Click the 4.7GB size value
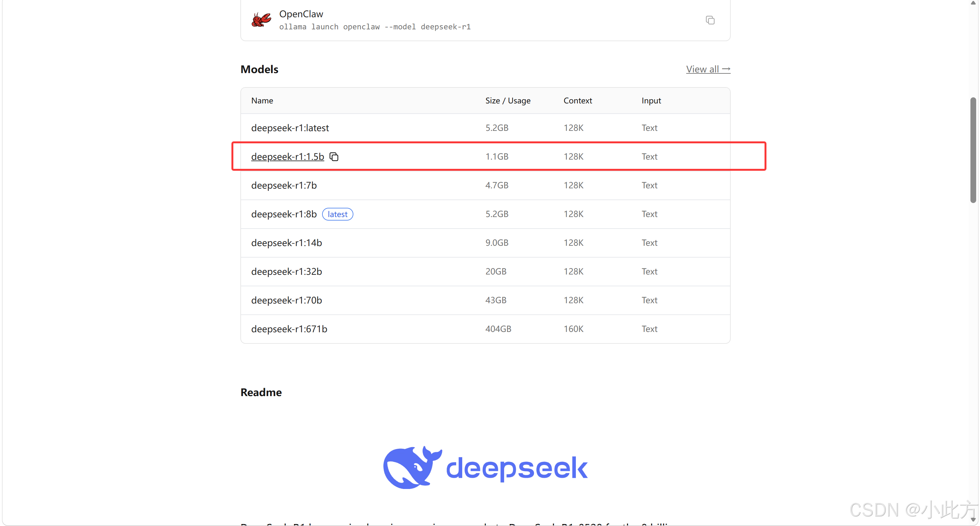 496,185
